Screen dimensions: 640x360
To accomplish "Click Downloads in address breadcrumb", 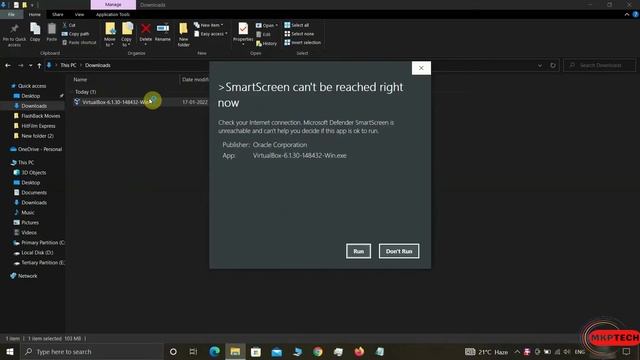I will coord(98,65).
